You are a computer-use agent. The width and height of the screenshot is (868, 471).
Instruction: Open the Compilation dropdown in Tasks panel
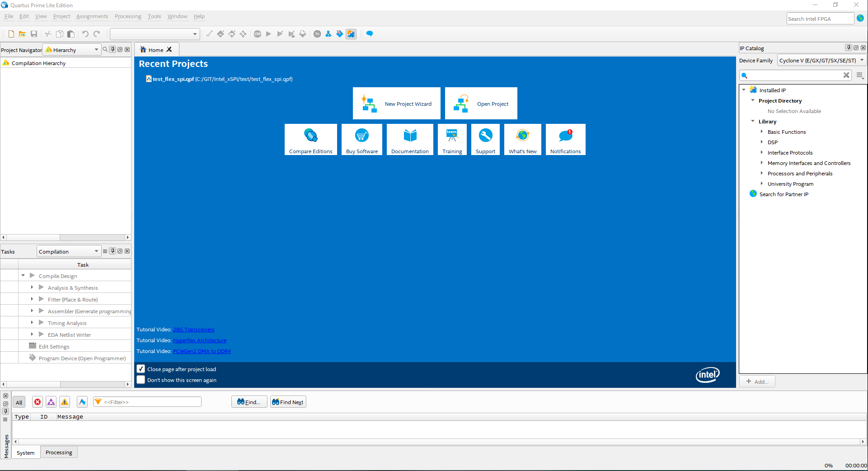69,251
